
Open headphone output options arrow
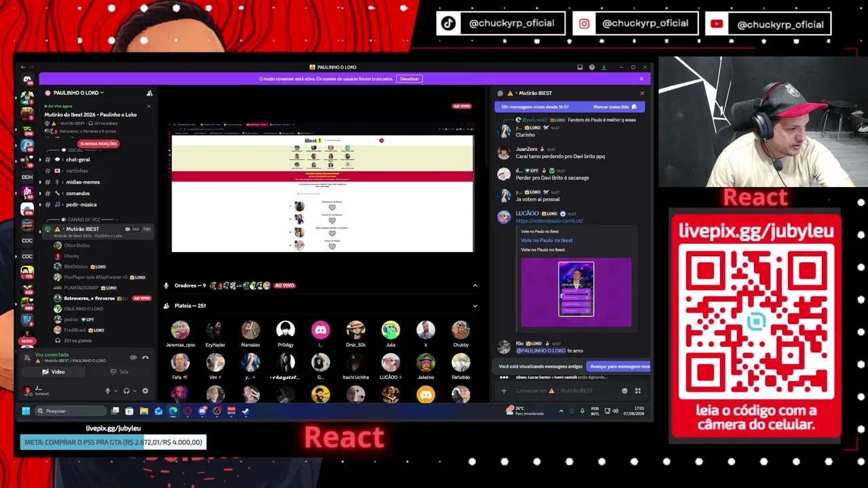click(x=134, y=391)
